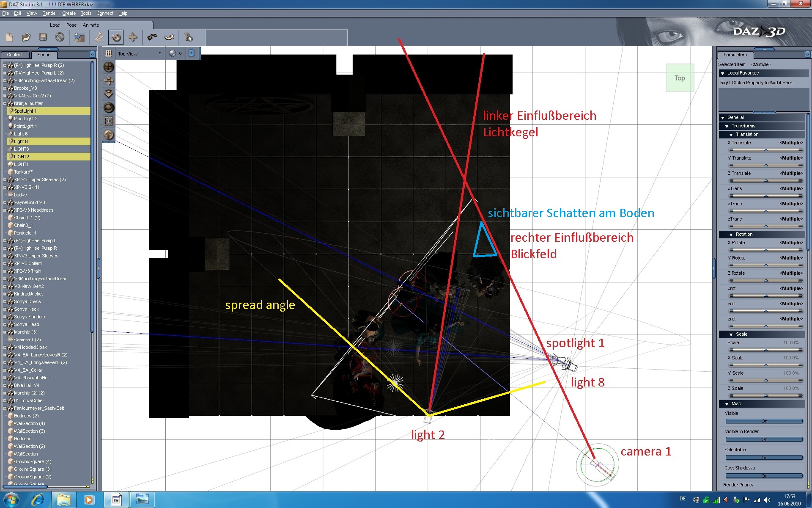Viewport: 812px width, 508px height.
Task: Toggle the Selectable switch
Action: tap(764, 458)
